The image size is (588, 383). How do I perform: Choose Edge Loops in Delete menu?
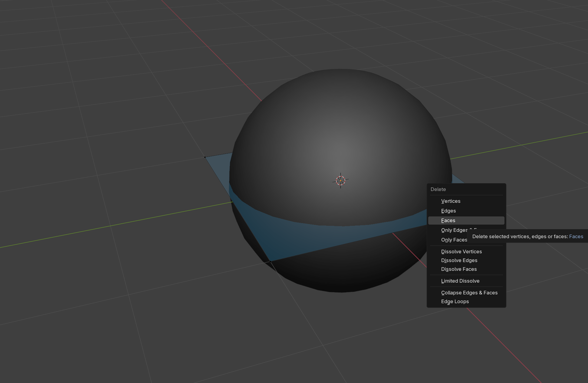(455, 302)
